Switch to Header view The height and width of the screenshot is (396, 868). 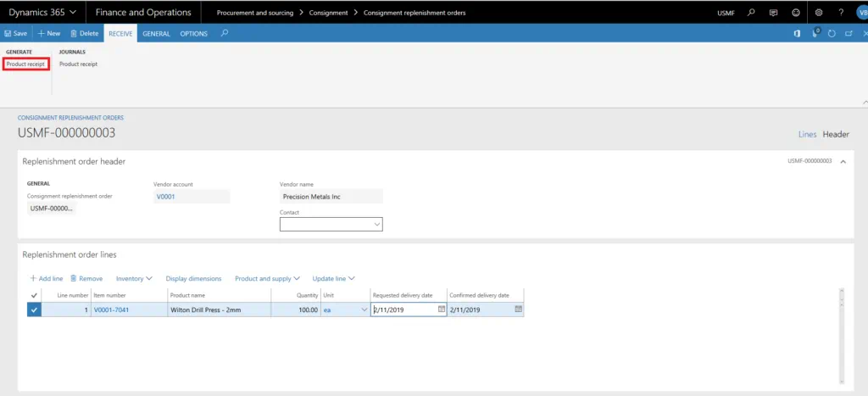click(836, 134)
